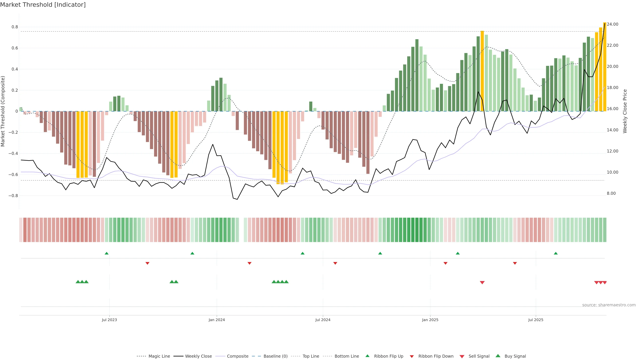This screenshot has height=362, width=644.
Task: Click the leftmost green ribbon flip up marker
Action: click(106, 253)
